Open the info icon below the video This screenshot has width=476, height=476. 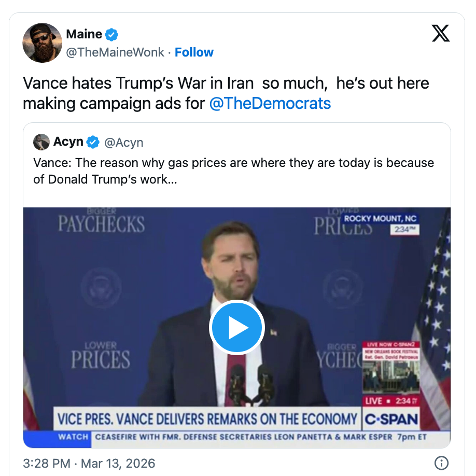pos(441,463)
